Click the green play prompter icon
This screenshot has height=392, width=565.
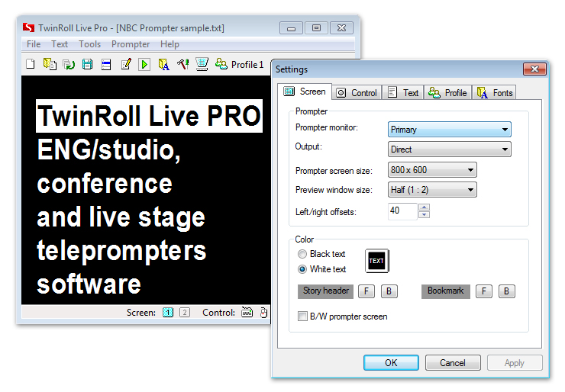point(144,65)
